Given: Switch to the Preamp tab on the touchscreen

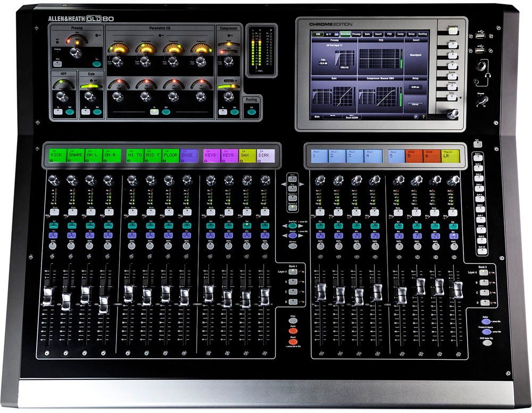Looking at the screenshot, I should (356, 34).
